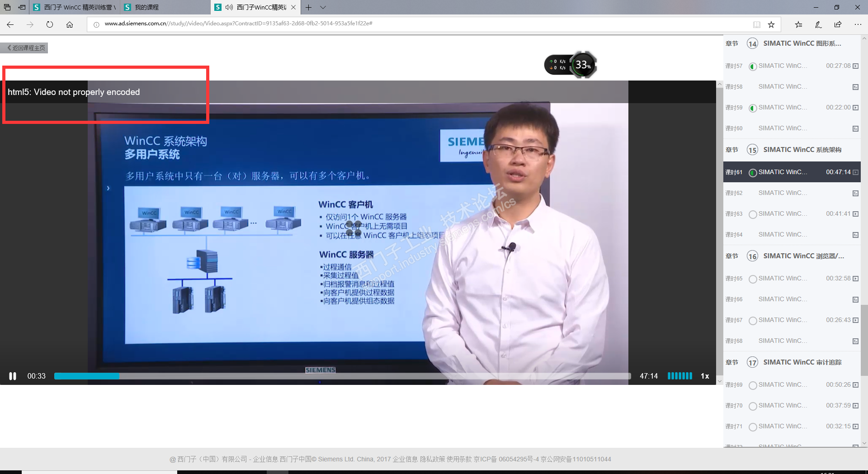Click the lesson list scroll-up arrow

[x=864, y=39]
